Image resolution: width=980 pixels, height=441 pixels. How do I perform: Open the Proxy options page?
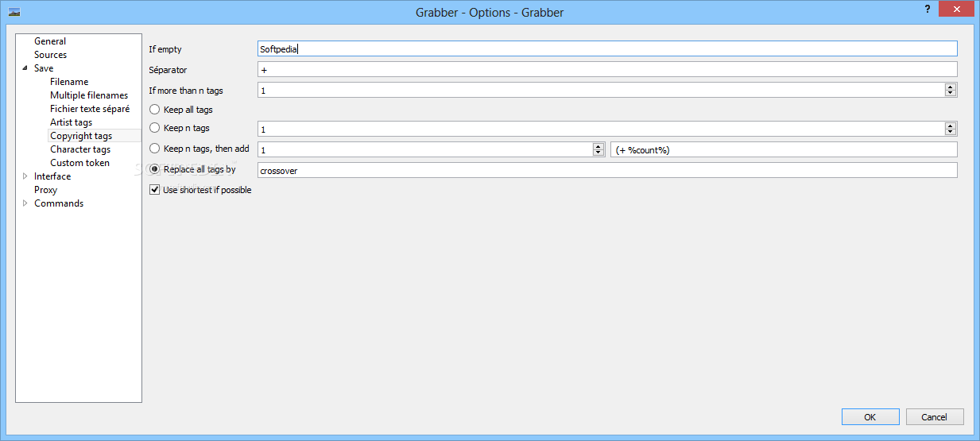click(46, 190)
